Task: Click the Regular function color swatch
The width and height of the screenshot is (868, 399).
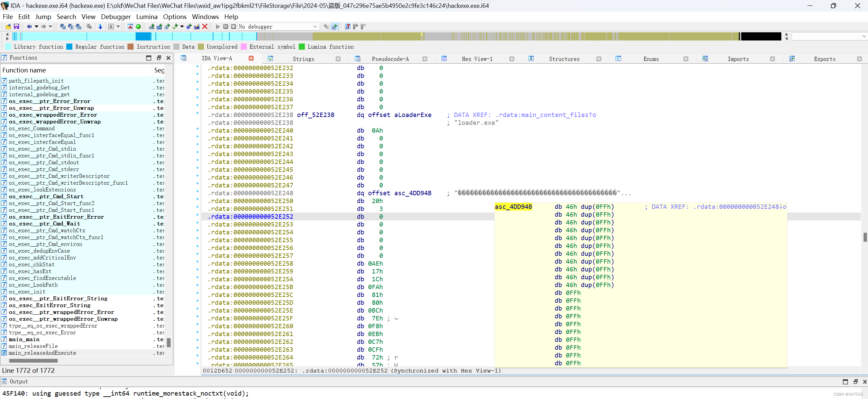Action: (x=69, y=47)
